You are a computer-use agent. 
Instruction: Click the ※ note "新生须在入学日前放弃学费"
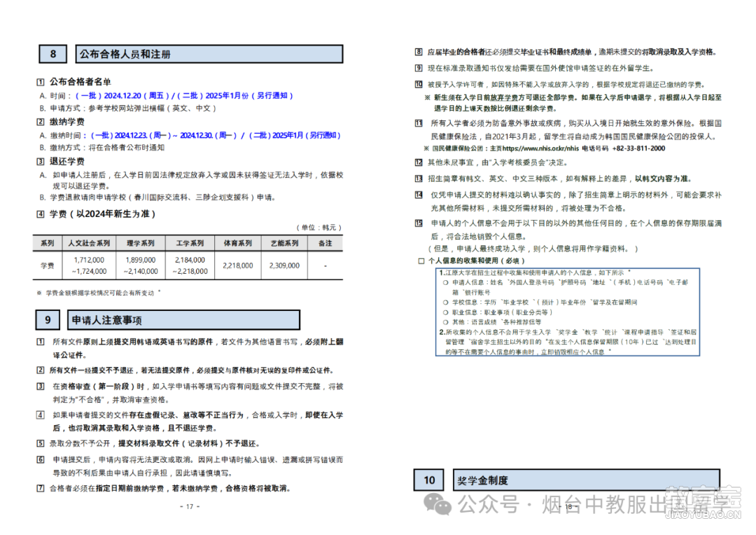tap(573, 103)
